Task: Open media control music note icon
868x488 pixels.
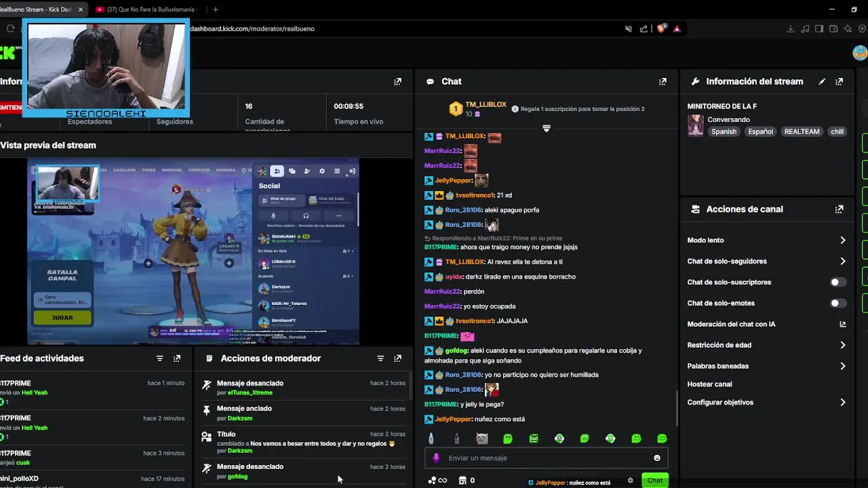Action: pyautogui.click(x=805, y=28)
